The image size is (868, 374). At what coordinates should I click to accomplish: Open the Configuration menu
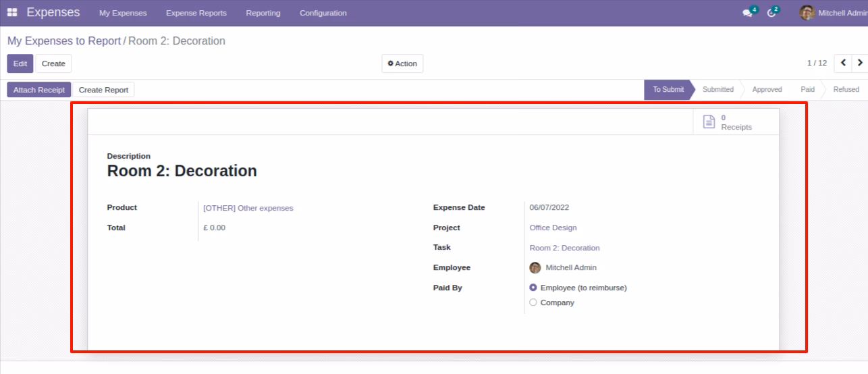323,13
